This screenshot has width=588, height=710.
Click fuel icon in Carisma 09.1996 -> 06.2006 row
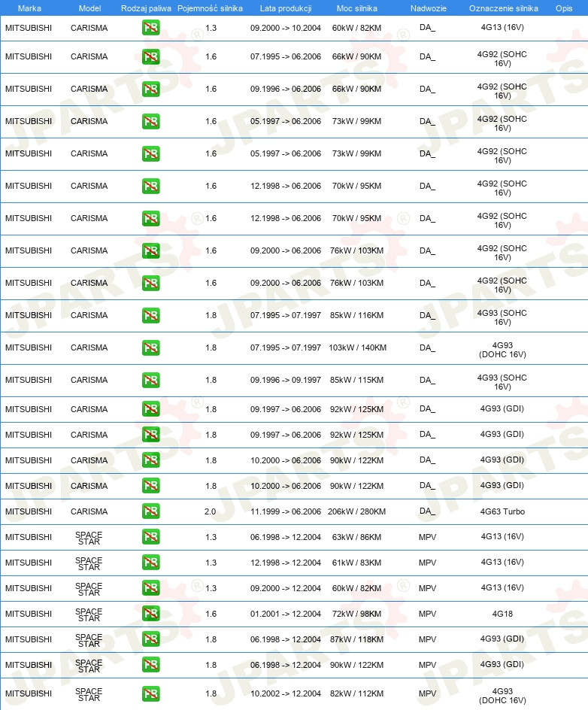pos(150,89)
